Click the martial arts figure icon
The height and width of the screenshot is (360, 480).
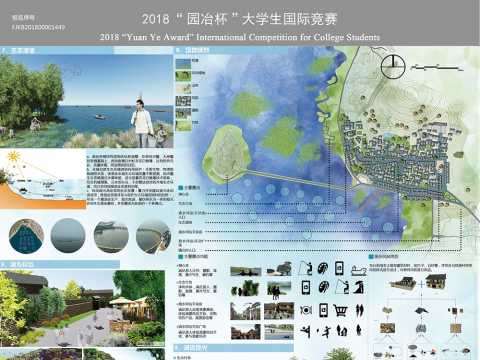[324, 331]
